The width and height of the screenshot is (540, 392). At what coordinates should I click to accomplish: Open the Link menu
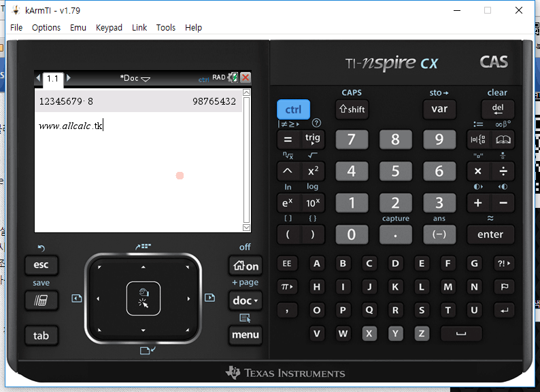point(139,28)
